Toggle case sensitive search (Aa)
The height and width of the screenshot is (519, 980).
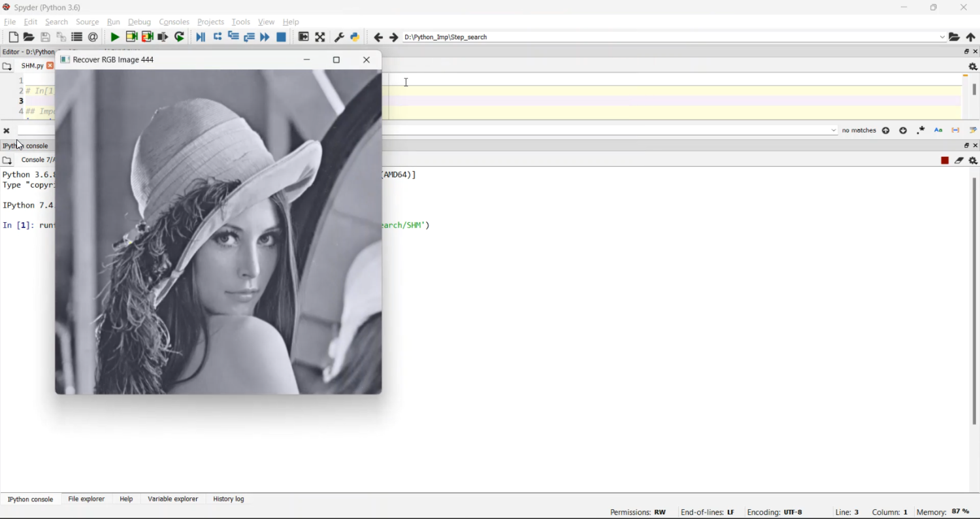coord(939,131)
